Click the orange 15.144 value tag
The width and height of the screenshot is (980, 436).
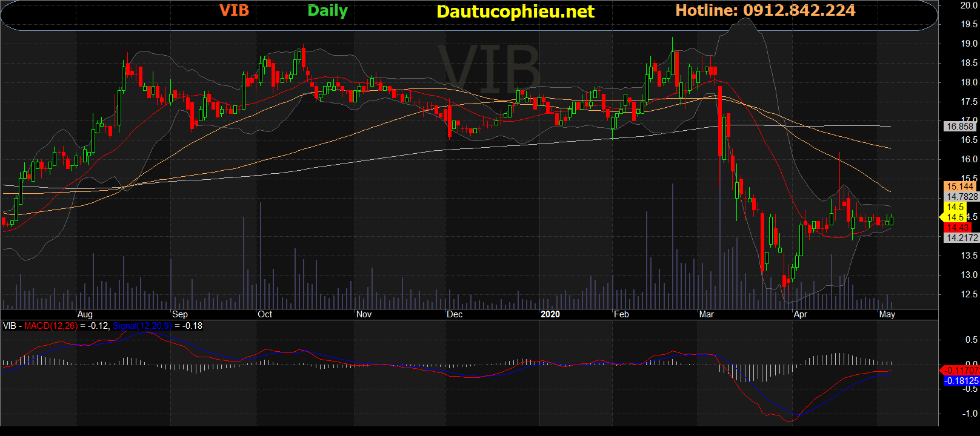point(959,187)
